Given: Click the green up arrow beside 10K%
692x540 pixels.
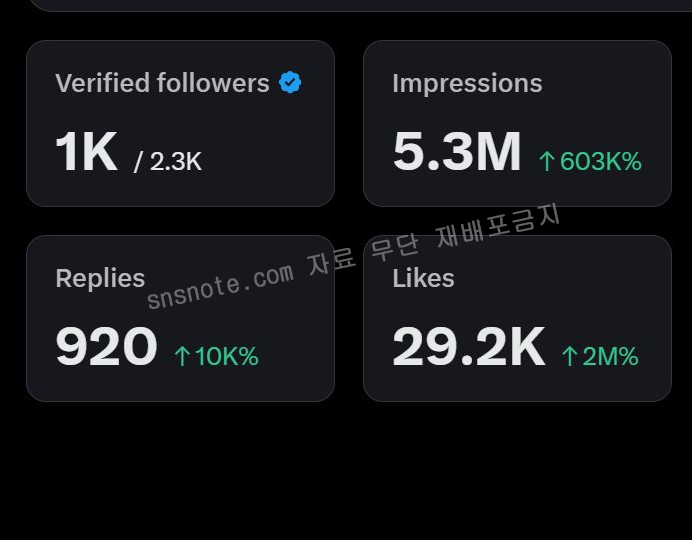Looking at the screenshot, I should [x=182, y=356].
